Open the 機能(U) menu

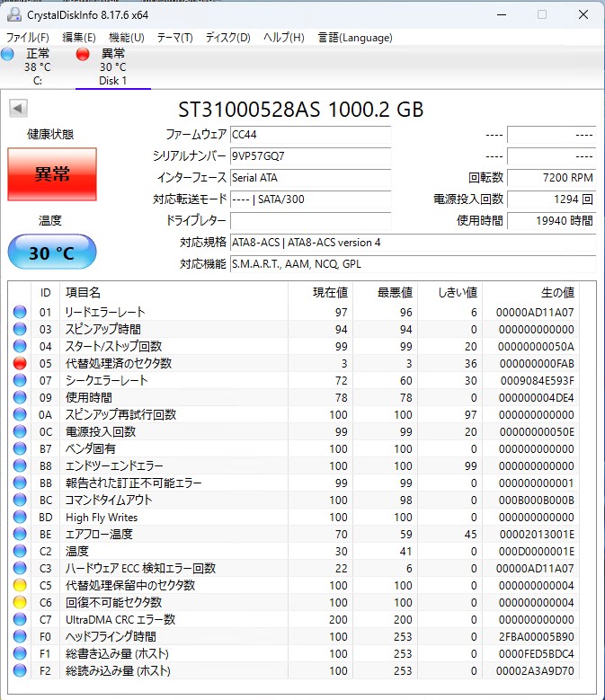[x=127, y=38]
